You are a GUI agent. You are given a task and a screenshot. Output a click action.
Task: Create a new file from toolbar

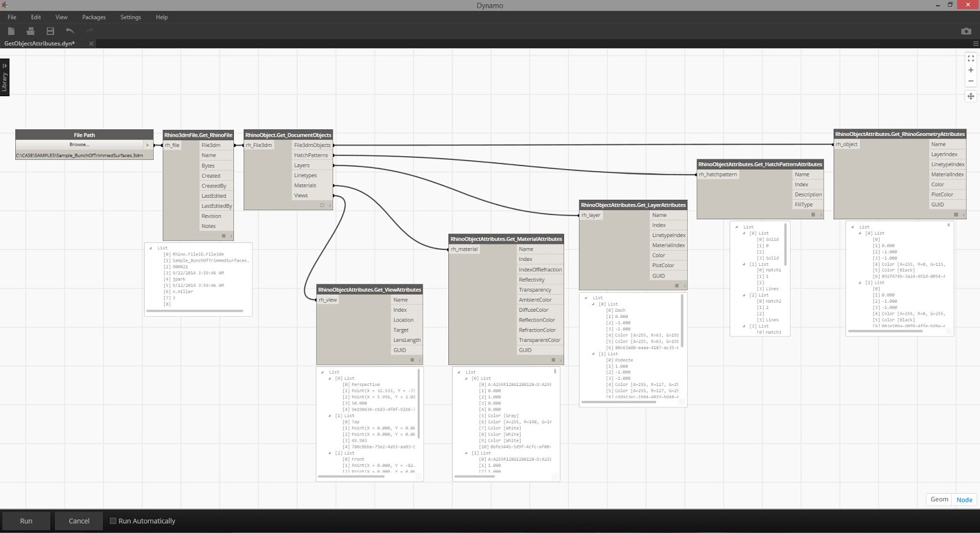(x=11, y=31)
